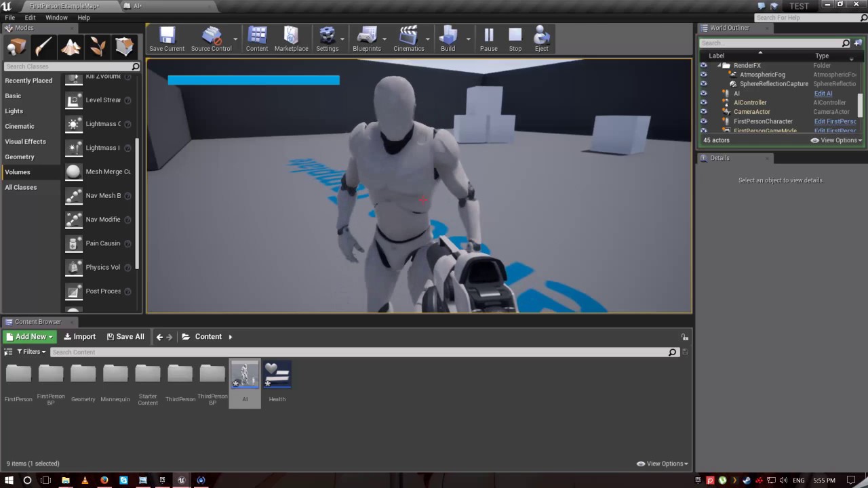Open the Add New dropdown

click(30, 337)
